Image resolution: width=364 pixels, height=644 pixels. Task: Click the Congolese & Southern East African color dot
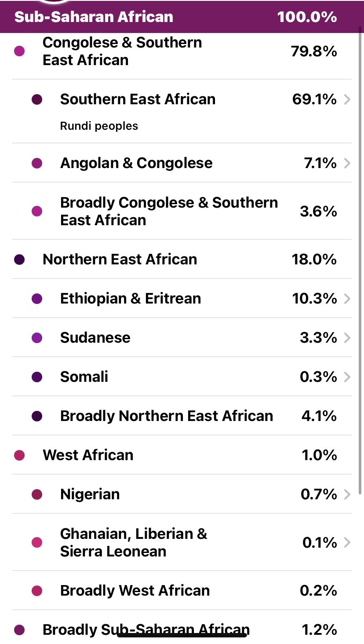click(x=19, y=51)
